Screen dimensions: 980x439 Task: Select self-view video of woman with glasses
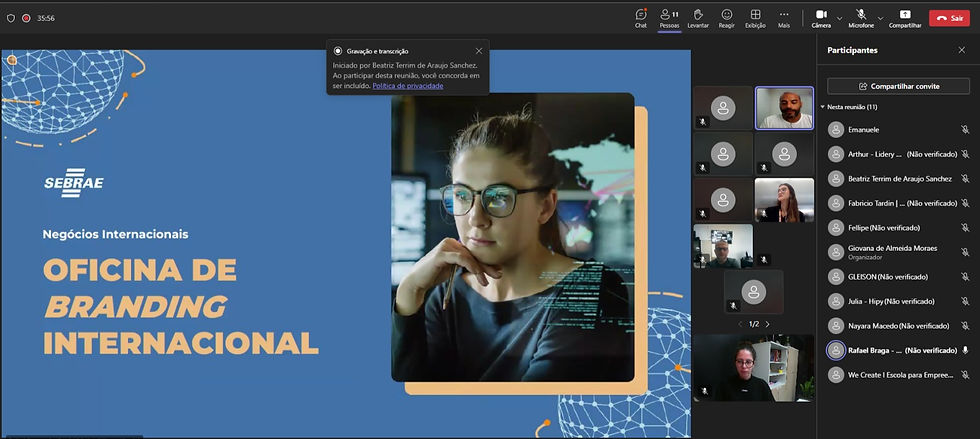[x=754, y=368]
